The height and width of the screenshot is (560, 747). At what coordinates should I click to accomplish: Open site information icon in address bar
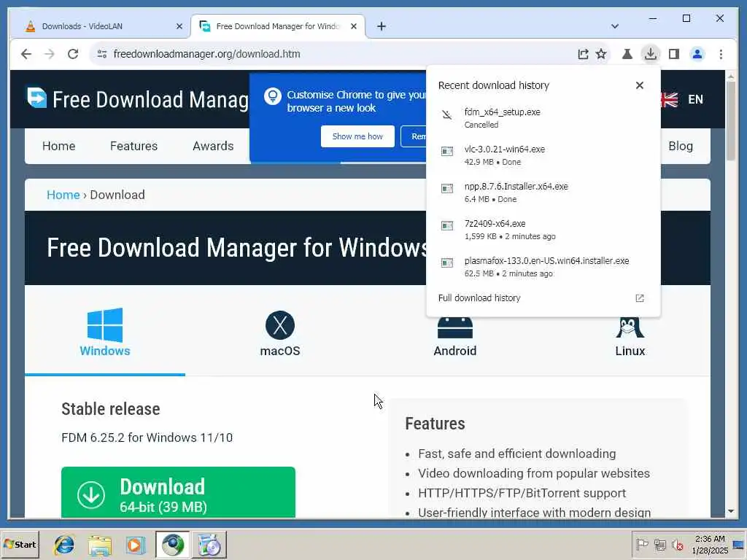[102, 54]
